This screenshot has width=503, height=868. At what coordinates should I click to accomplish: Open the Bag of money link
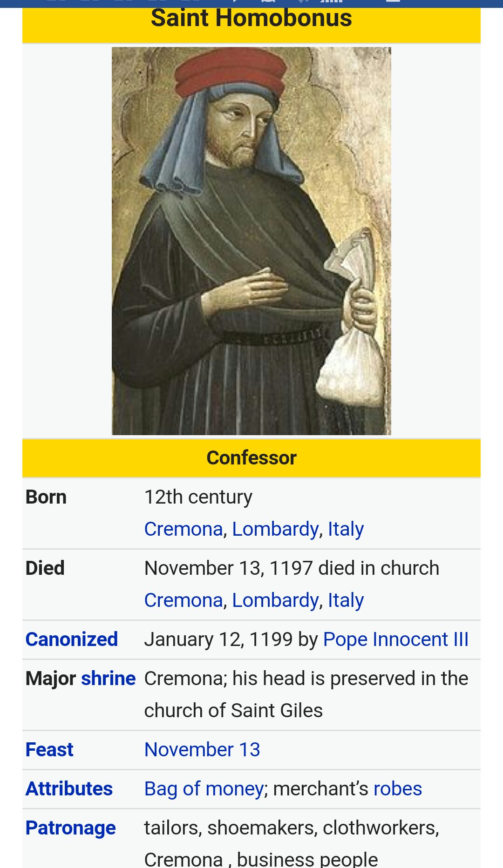(x=204, y=789)
